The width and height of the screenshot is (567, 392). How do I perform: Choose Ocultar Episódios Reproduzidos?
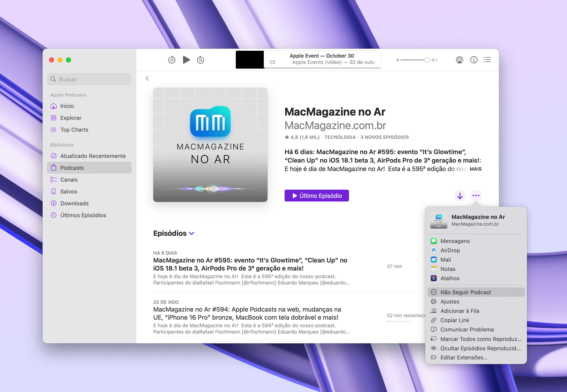point(476,348)
